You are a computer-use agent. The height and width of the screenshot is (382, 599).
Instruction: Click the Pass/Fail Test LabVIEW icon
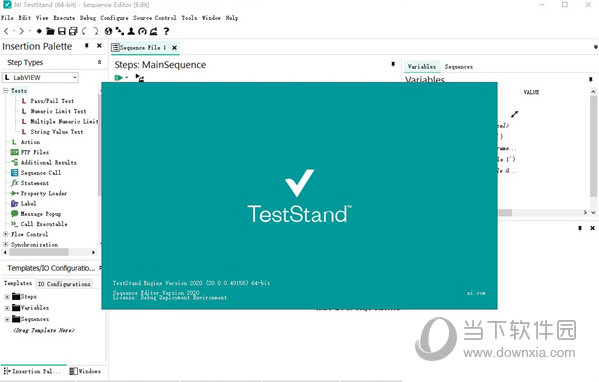pos(24,101)
